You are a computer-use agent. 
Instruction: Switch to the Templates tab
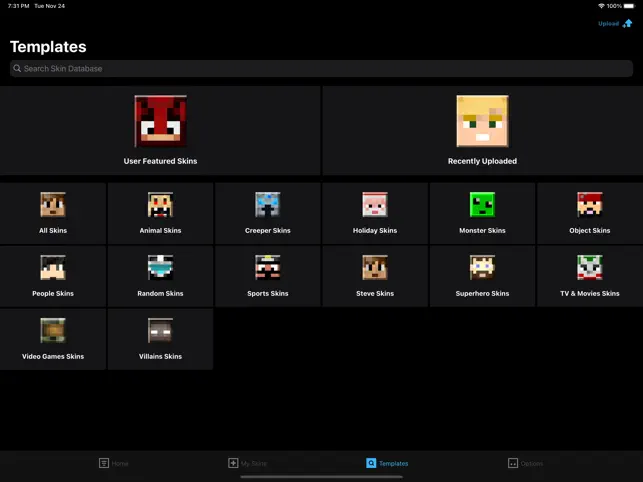coord(387,463)
